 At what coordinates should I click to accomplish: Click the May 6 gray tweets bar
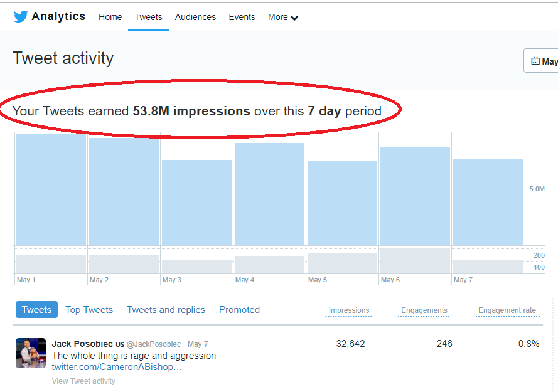coord(415,261)
